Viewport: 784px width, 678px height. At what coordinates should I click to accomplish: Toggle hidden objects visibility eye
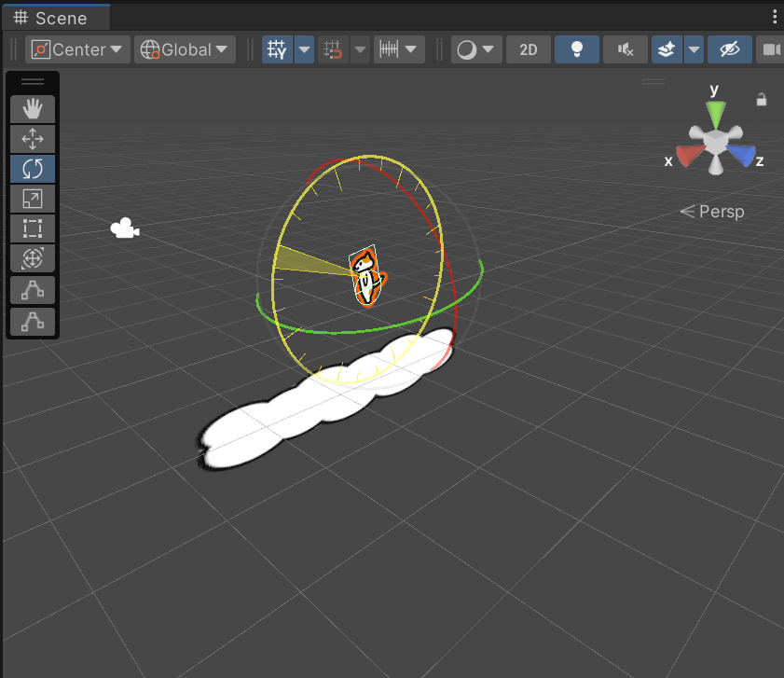pyautogui.click(x=730, y=49)
